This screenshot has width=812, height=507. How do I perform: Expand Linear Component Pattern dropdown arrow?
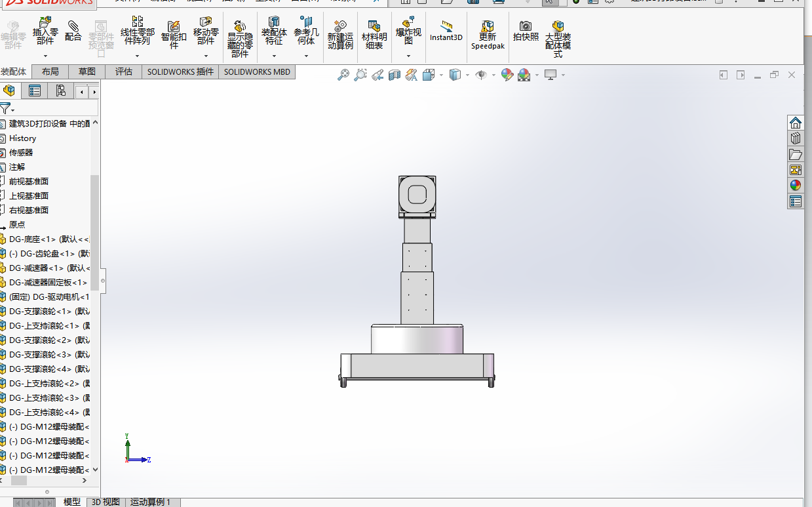137,56
